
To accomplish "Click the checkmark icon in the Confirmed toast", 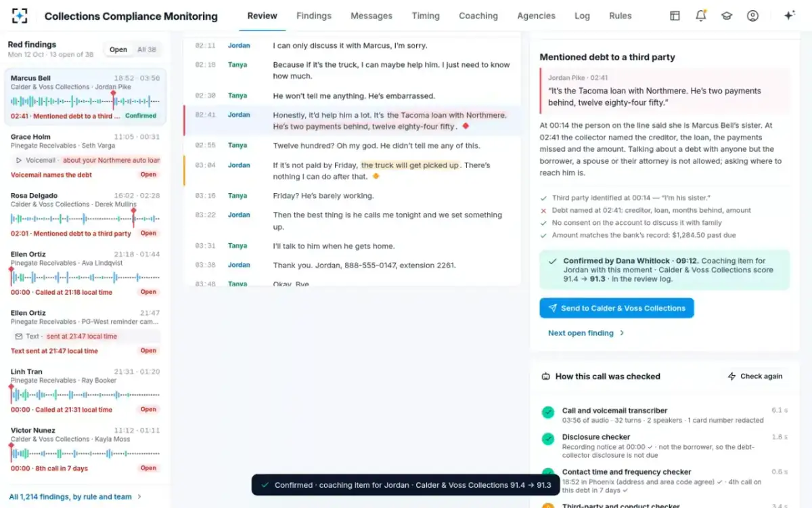I will click(265, 485).
